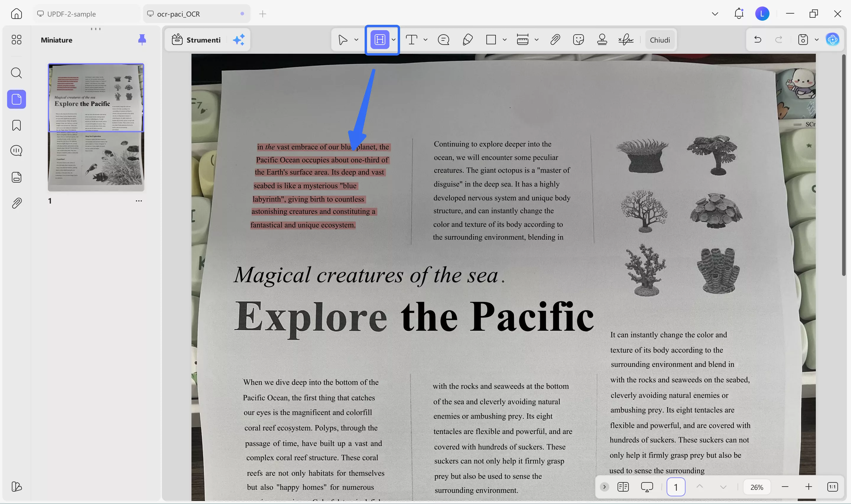
Task: Select the signature tool
Action: [x=625, y=40]
